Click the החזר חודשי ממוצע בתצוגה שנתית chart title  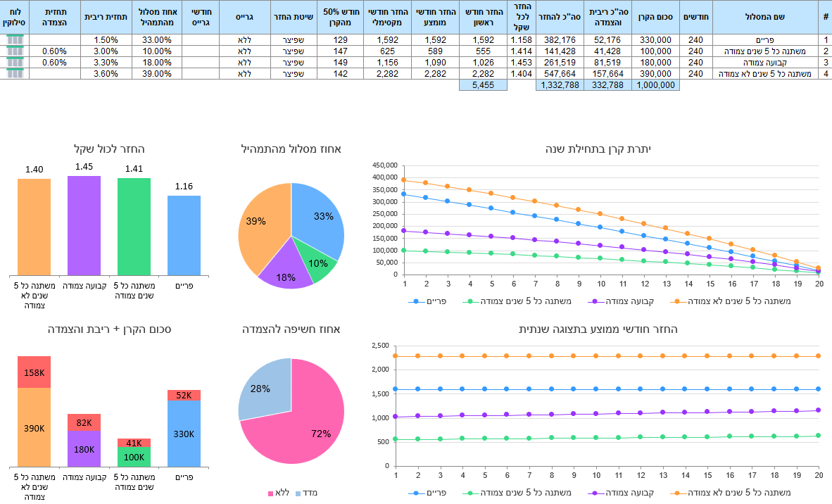[598, 329]
